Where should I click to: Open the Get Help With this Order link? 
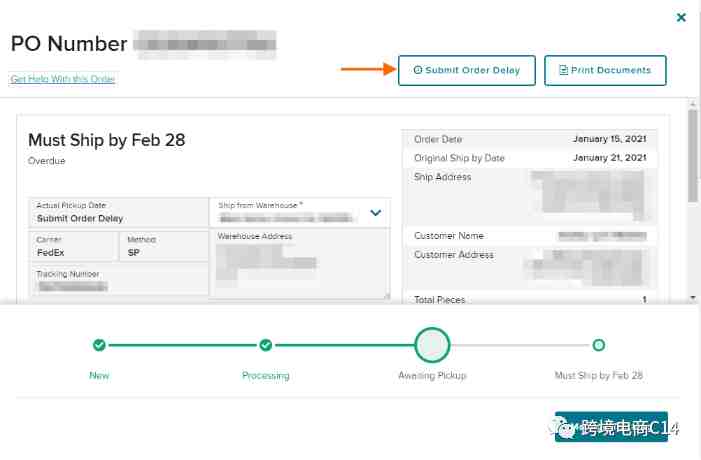[63, 79]
